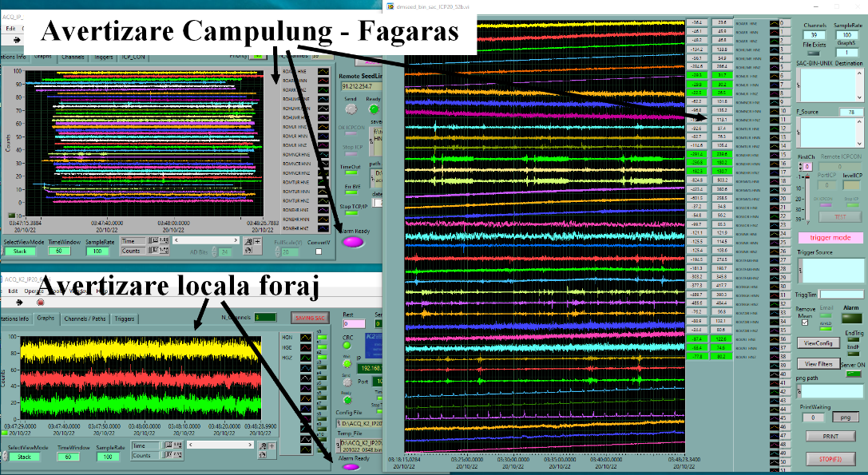
Task: Click up arrow of SAC-BIN-UNIX Destination box
Action: click(858, 73)
